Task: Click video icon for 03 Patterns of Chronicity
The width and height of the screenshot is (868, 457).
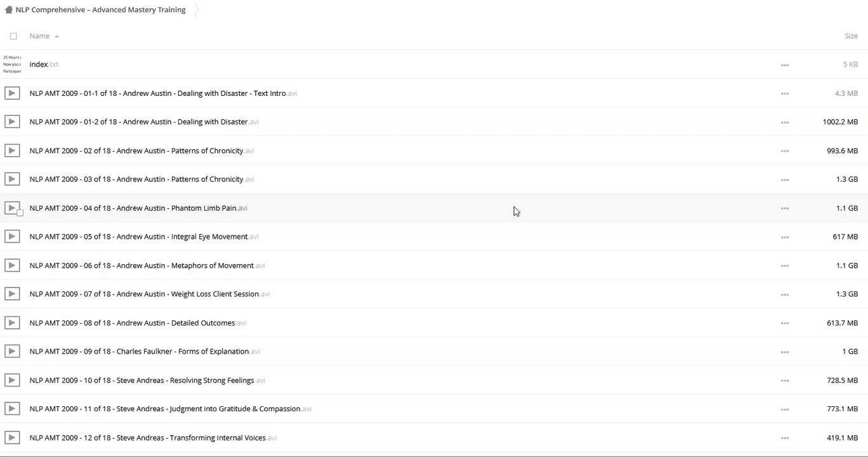Action: pos(11,180)
